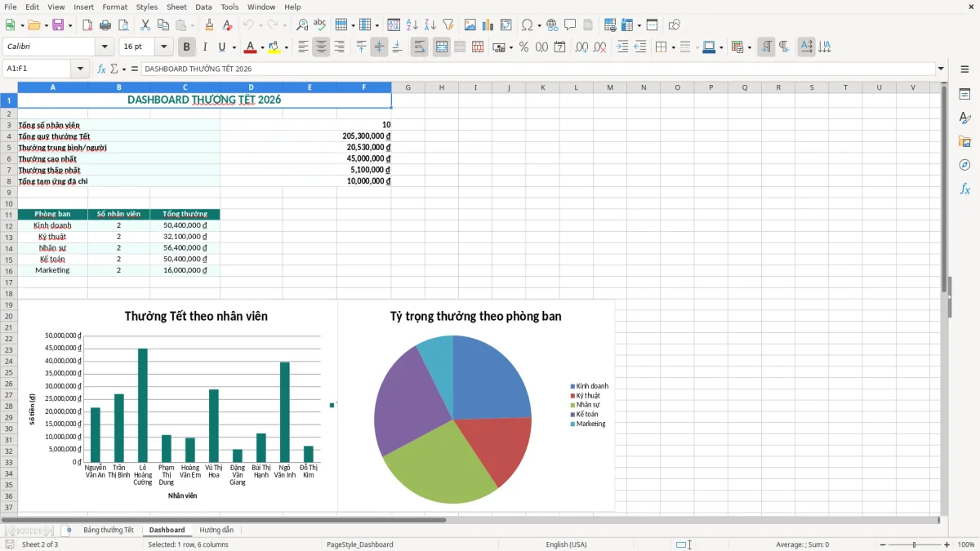Screen dimensions: 980x551
Task: Toggle Align Left
Action: 303,47
